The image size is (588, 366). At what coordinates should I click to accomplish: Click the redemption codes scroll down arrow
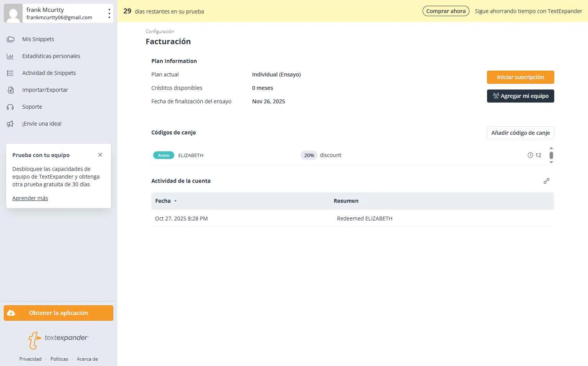click(x=551, y=162)
